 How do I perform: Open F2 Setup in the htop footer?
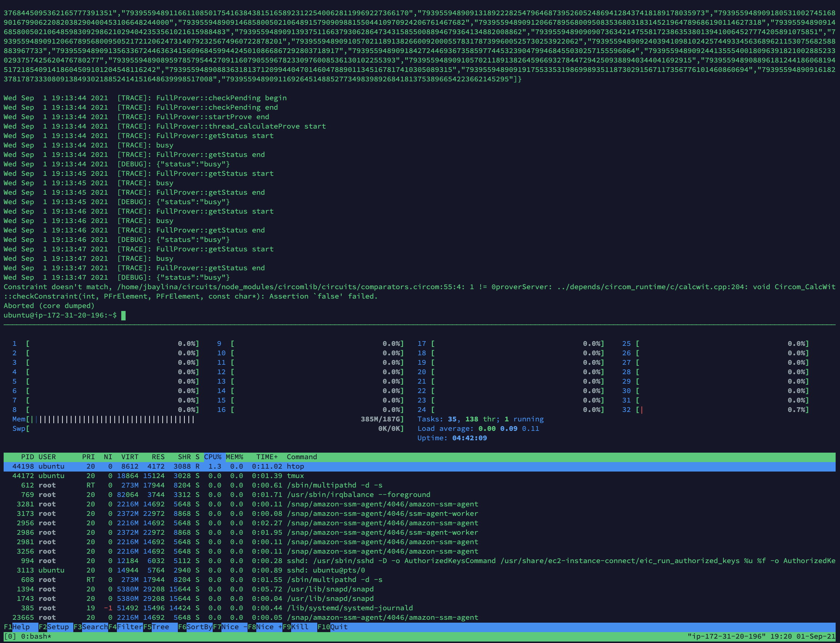point(56,627)
